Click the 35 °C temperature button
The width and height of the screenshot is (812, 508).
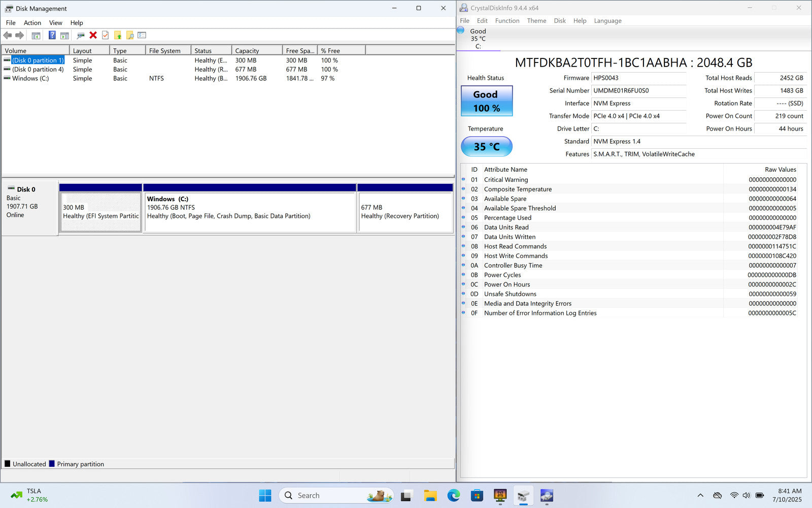486,147
